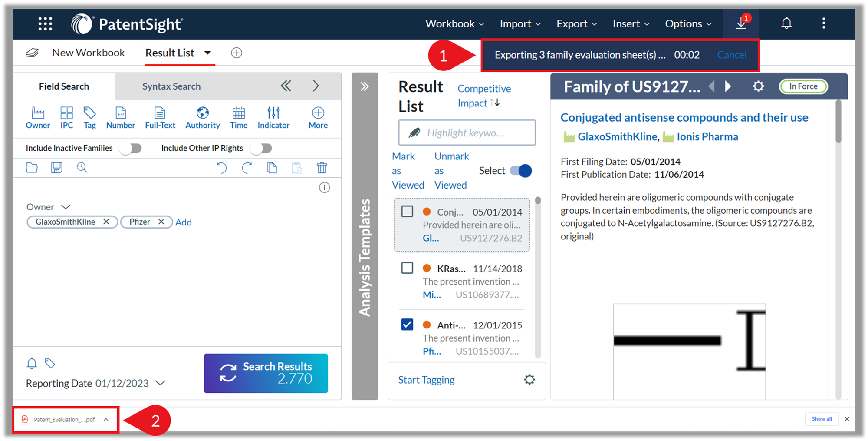Toggle Include Other IP Rights switch
Image resolution: width=868 pixels, height=441 pixels.
(x=261, y=149)
